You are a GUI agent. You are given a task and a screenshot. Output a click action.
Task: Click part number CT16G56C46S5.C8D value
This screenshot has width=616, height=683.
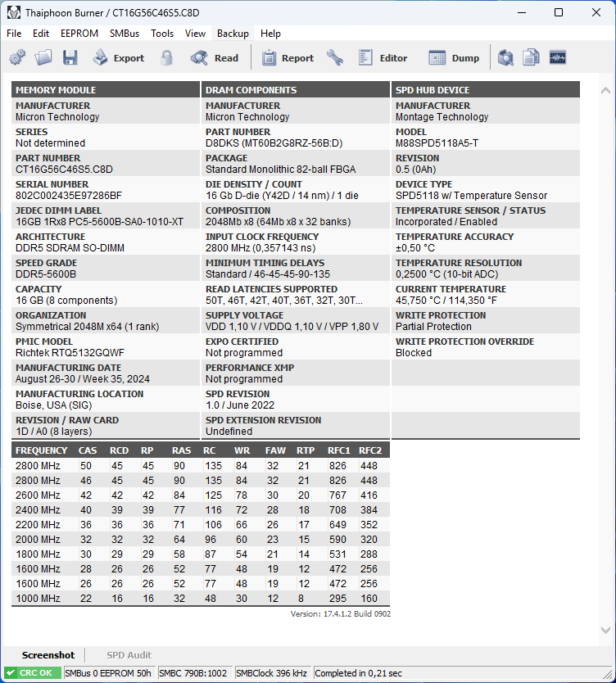click(x=64, y=170)
